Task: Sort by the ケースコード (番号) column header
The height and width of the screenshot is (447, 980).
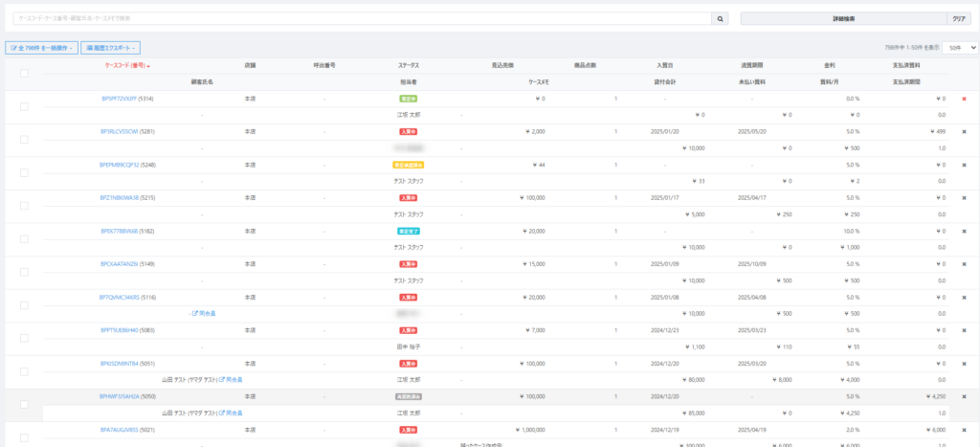Action: [127, 65]
